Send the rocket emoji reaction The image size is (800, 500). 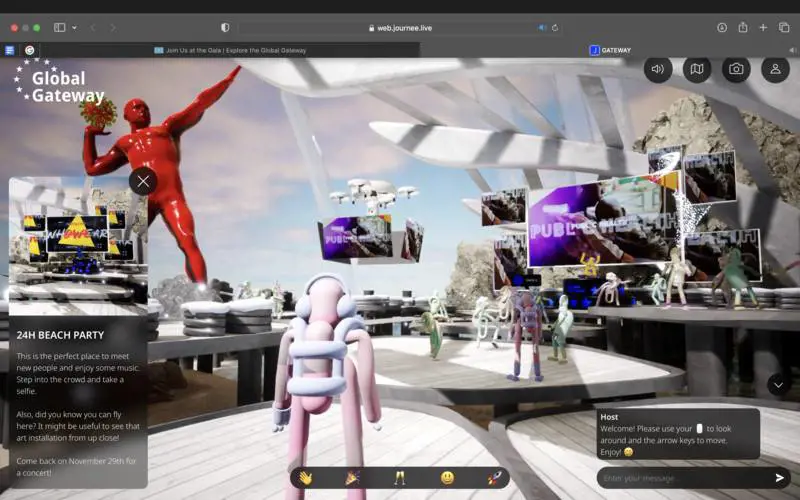click(x=494, y=478)
